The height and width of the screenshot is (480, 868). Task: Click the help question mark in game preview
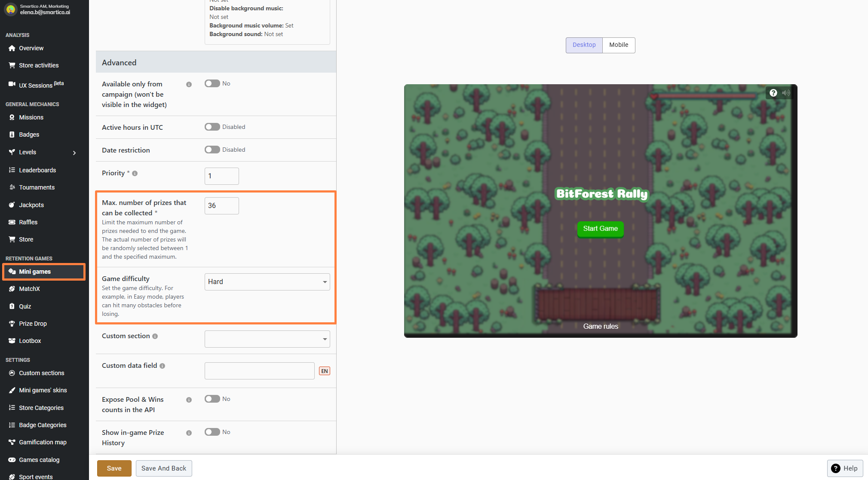click(x=773, y=93)
